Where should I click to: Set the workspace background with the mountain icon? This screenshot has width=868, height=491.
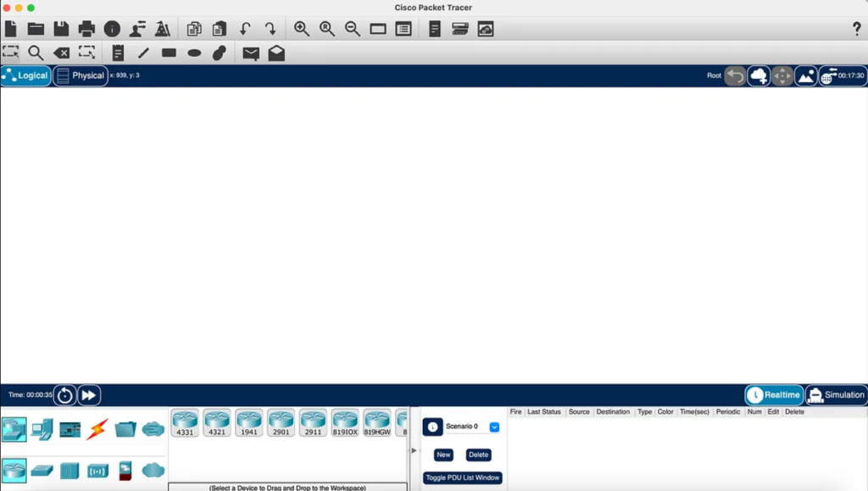806,75
